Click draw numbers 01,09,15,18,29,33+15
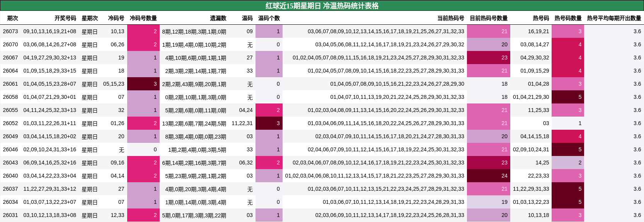644x222 pixels. tap(50, 71)
